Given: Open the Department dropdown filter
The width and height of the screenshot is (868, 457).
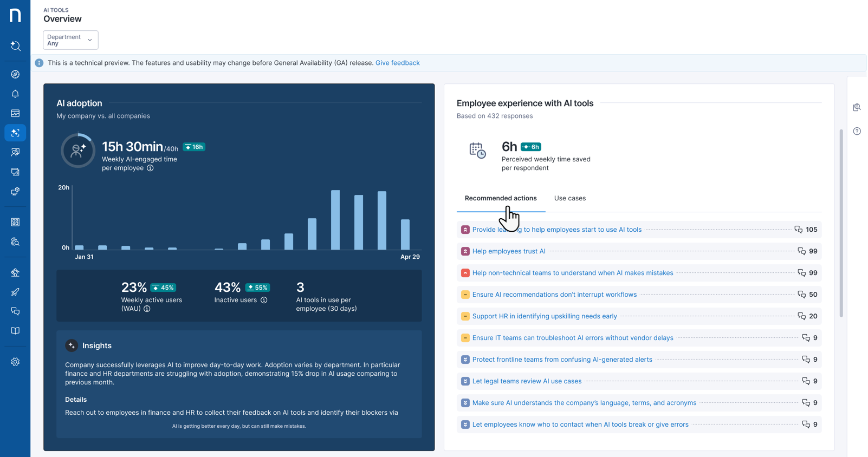Looking at the screenshot, I should point(70,40).
